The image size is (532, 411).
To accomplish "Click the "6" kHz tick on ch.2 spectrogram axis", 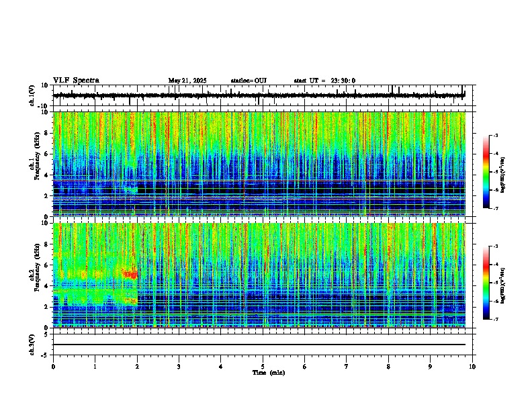I will (47, 265).
